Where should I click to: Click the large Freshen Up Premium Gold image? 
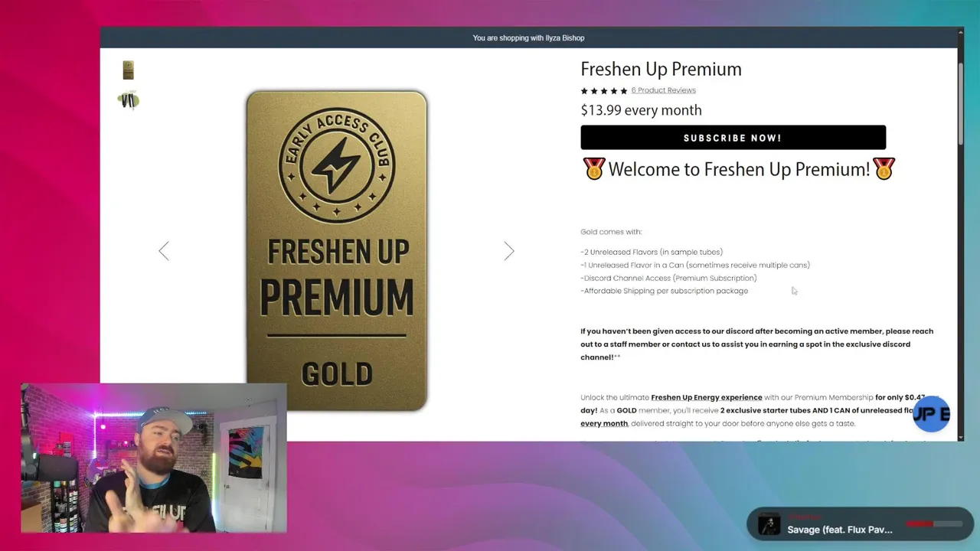(x=337, y=251)
